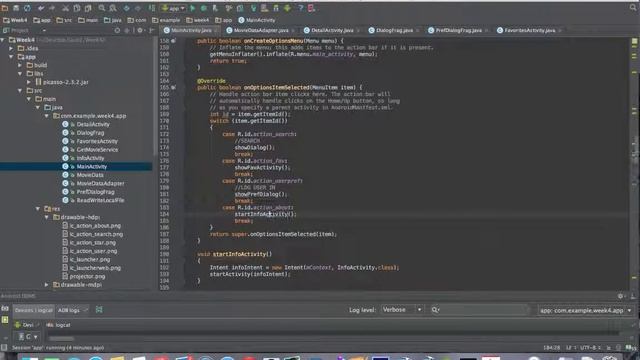Image resolution: width=640 pixels, height=360 pixels.
Task: Click the scroll-from-source target icon in Project panel
Action: tap(117, 30)
